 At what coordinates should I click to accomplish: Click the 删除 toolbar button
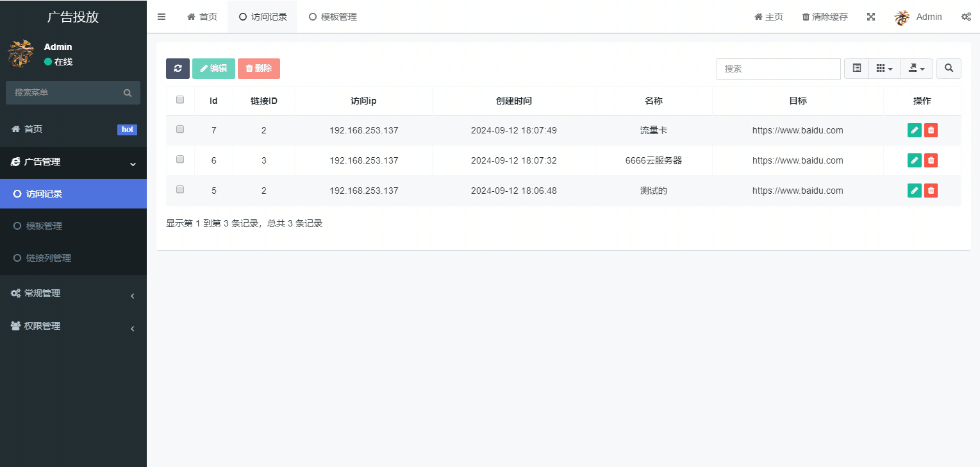point(259,69)
